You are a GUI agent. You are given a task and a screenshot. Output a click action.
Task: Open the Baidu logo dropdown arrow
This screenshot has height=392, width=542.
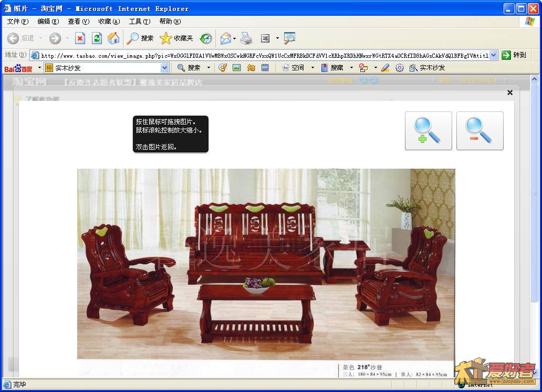pos(39,68)
